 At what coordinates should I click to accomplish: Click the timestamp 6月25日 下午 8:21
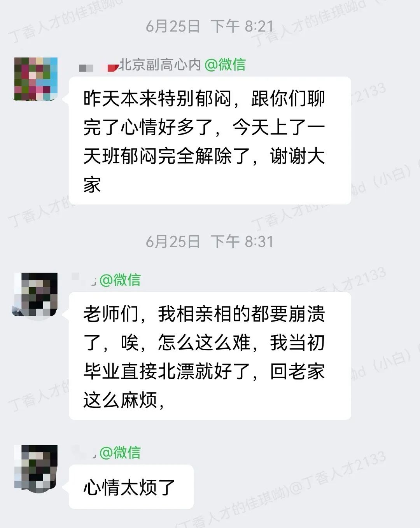(210, 26)
